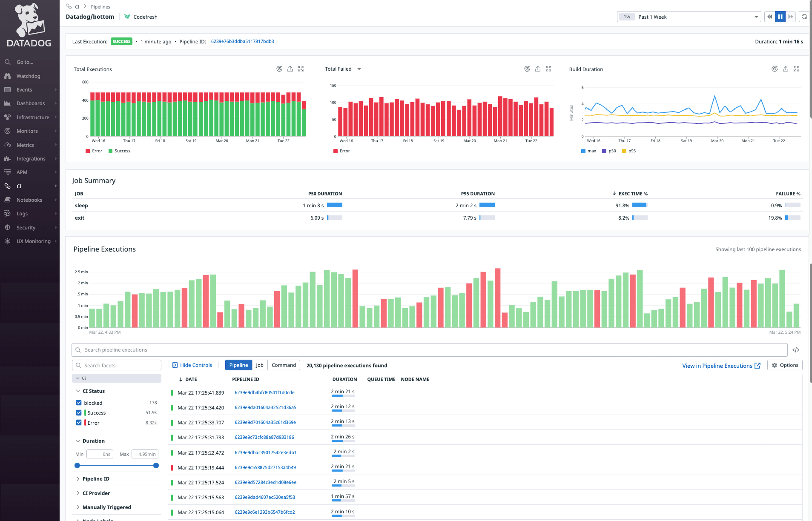Open the search query code editor icon
Viewport: 812px width, 521px height.
(797, 349)
